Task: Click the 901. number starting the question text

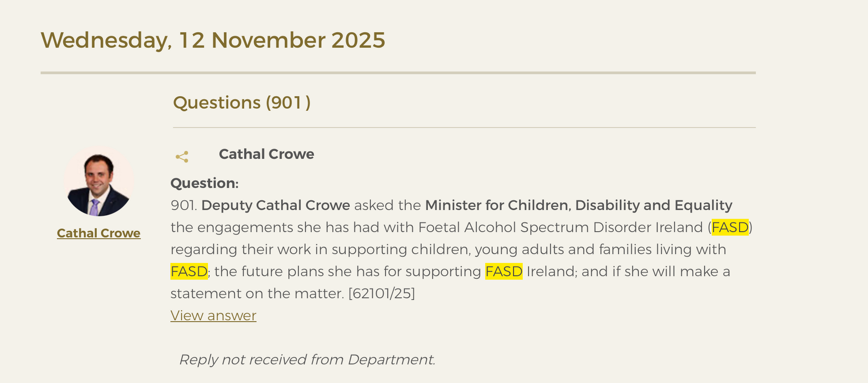Action: click(x=184, y=205)
